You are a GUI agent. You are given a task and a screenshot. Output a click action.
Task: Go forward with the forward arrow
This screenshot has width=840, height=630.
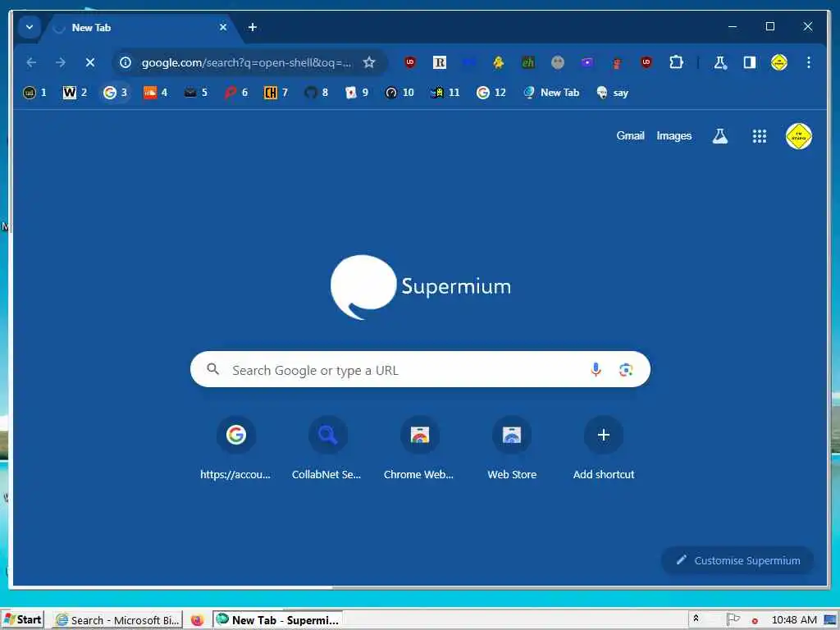(61, 62)
